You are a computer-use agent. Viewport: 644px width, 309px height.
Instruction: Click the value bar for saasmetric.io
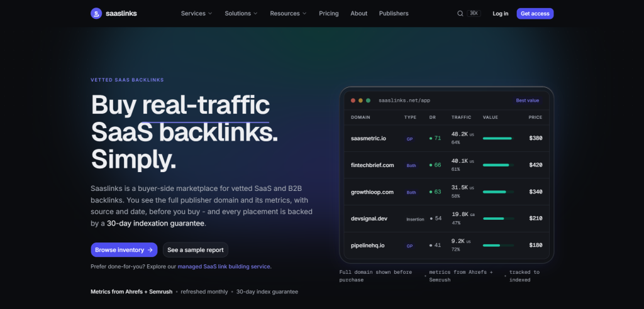[x=498, y=138]
